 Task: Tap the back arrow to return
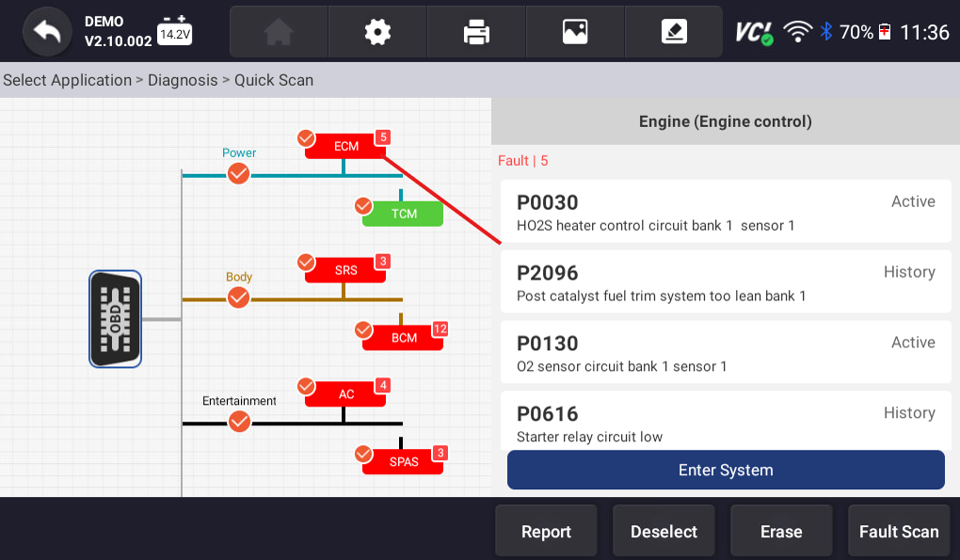45,31
